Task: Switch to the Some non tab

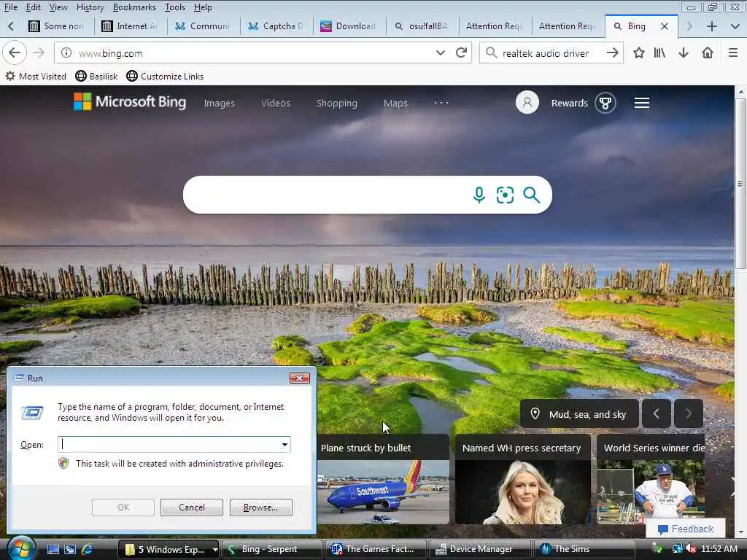Action: pos(57,26)
